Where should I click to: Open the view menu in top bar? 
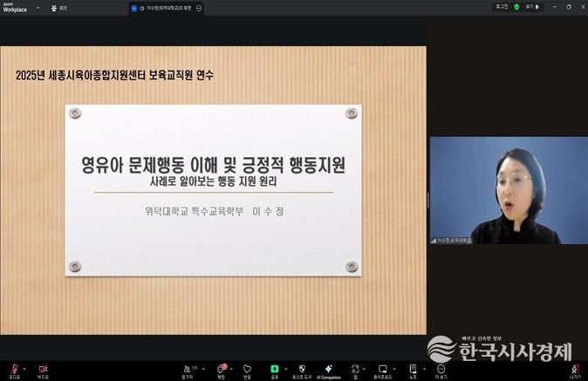coord(530,7)
